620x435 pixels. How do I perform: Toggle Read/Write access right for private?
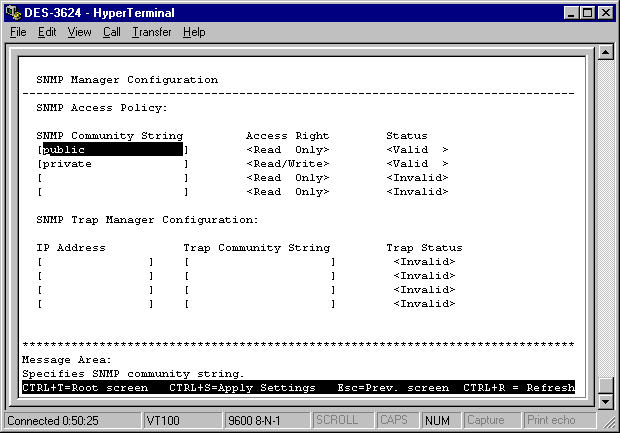point(287,164)
